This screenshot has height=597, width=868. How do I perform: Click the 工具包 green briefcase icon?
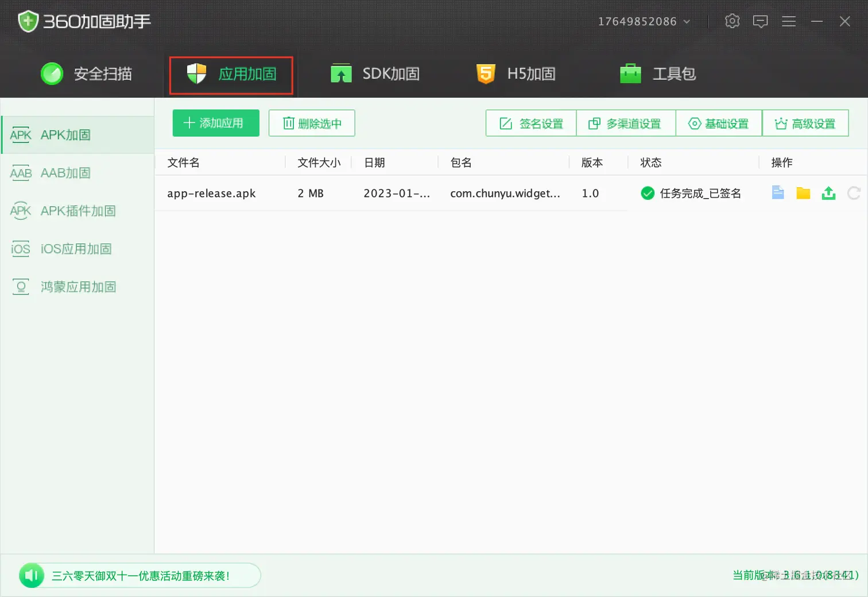[x=630, y=73]
